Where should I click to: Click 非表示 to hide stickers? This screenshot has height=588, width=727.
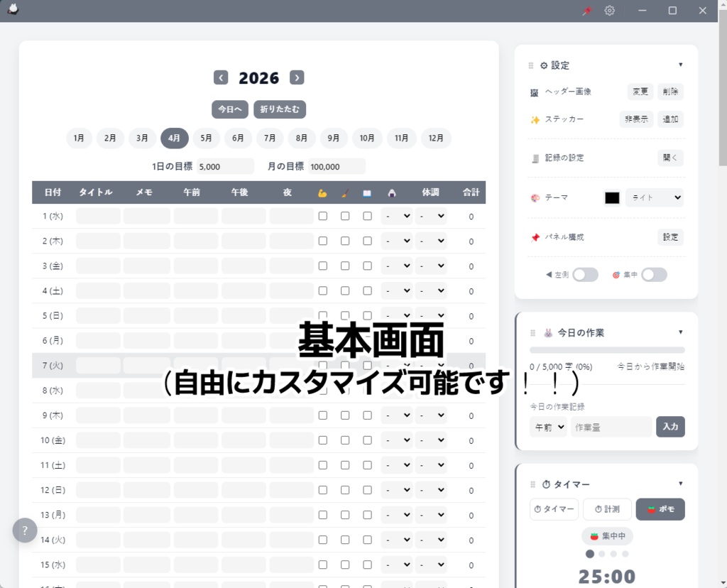click(635, 119)
